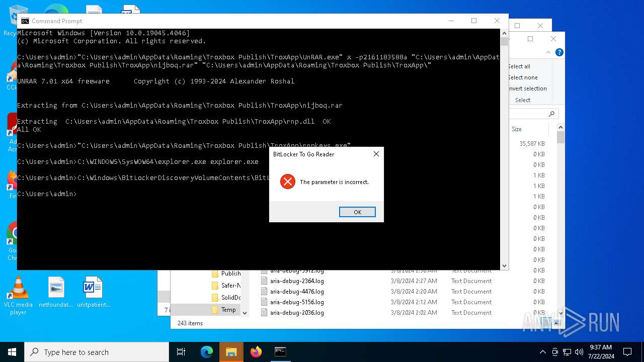This screenshot has width=644, height=362.
Task: Select aria-debug-4476.log file
Action: (297, 292)
